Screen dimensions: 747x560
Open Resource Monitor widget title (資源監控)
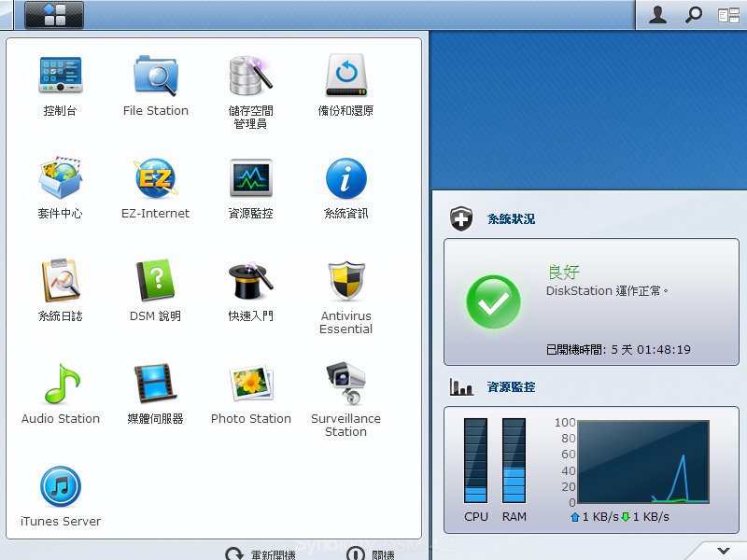coord(511,387)
